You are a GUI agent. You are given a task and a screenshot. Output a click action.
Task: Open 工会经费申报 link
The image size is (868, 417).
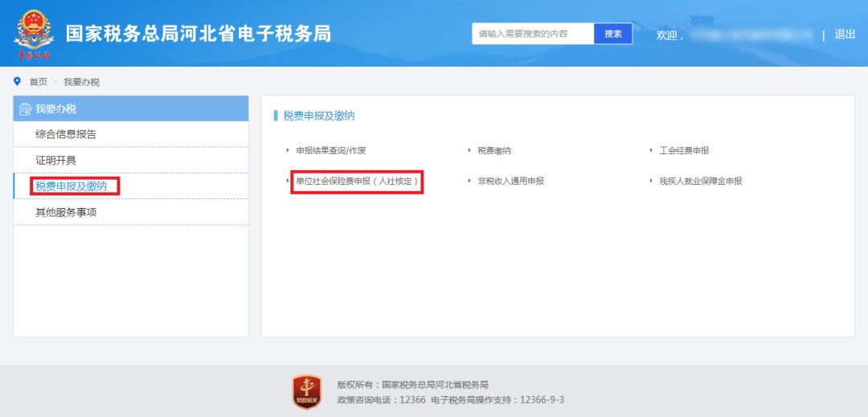pos(684,150)
